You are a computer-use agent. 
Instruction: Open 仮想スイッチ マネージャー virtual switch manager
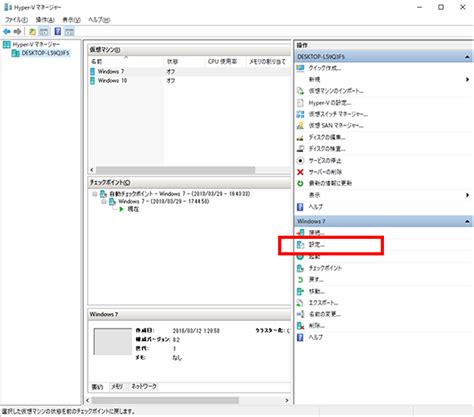338,114
